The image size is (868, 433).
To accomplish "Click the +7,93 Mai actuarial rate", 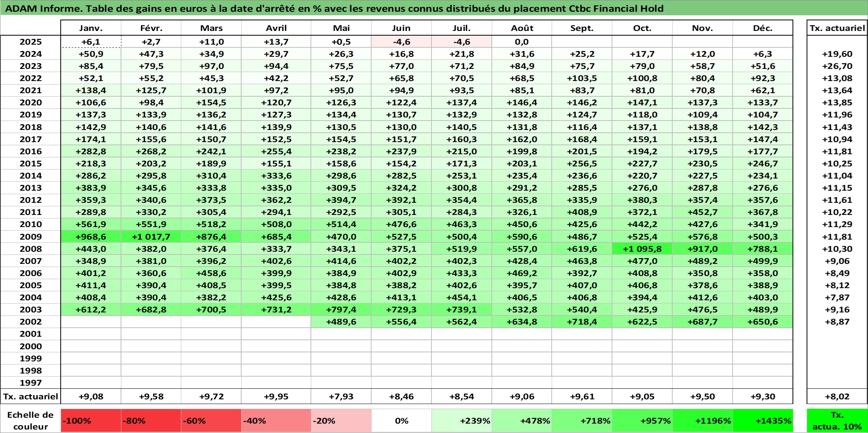I will [341, 397].
